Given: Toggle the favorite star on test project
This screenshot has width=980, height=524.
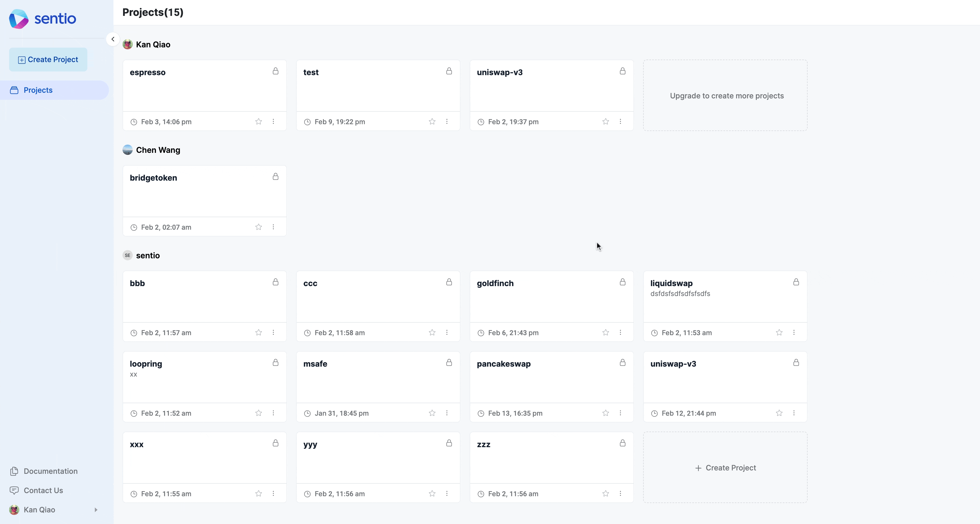Looking at the screenshot, I should tap(432, 122).
